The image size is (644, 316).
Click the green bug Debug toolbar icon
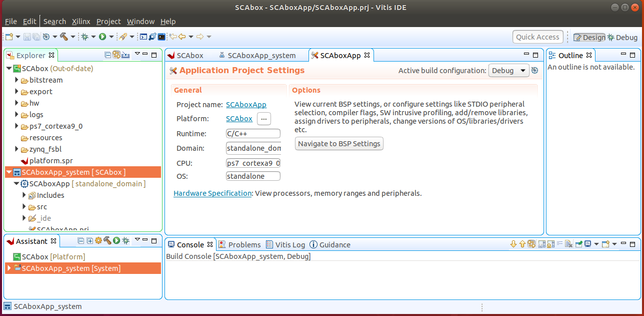point(85,37)
